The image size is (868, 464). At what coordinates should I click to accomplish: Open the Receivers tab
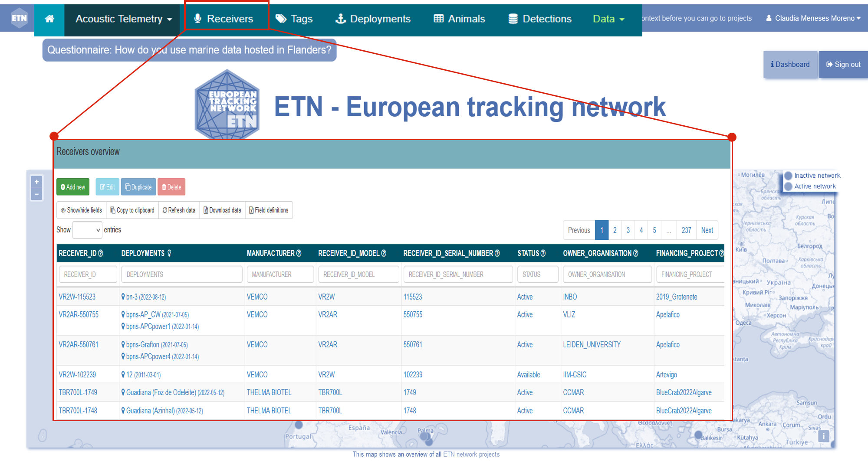(224, 19)
